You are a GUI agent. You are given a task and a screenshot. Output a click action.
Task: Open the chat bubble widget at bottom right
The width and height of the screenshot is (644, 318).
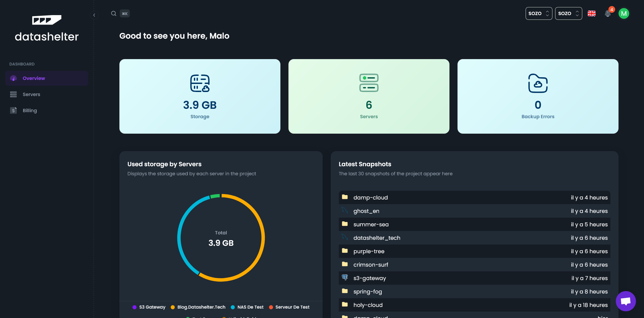click(626, 301)
